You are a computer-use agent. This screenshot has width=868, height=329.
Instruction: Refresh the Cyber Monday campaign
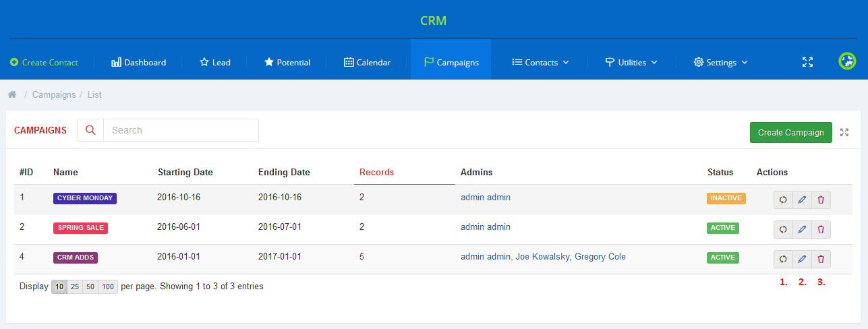(x=783, y=200)
